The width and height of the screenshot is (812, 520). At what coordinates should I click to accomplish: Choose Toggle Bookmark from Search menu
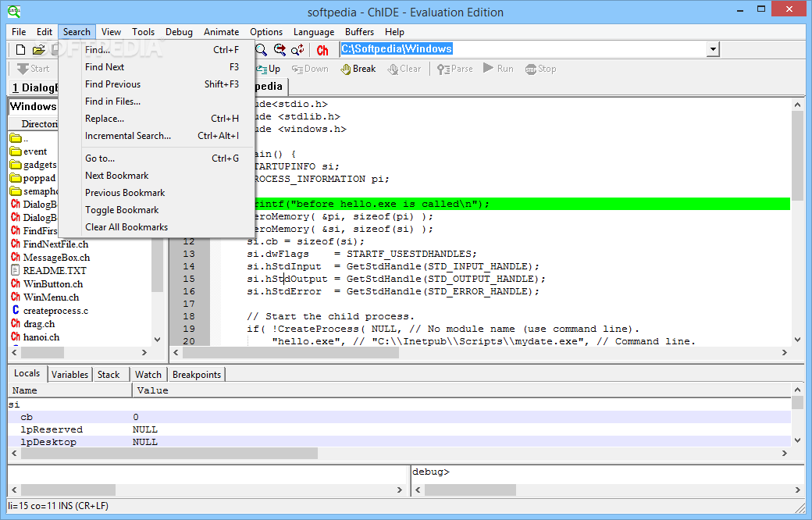[x=156, y=209]
